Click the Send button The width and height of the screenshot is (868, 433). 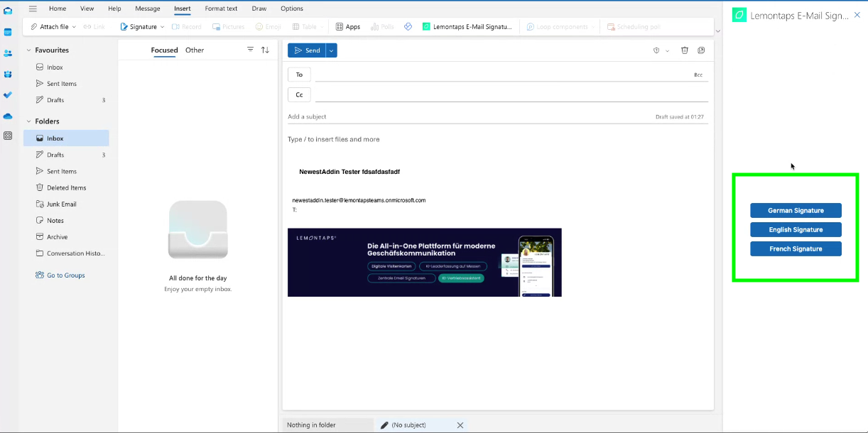(307, 50)
